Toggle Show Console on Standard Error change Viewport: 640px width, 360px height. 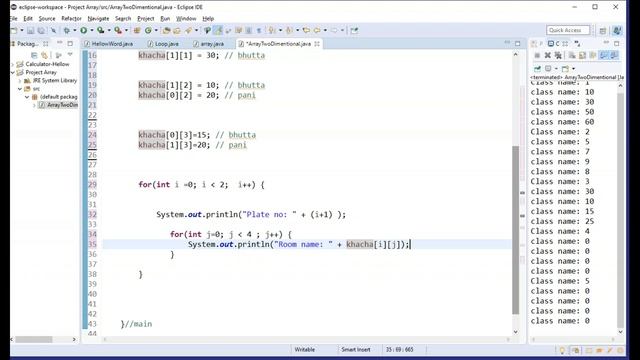click(x=613, y=56)
